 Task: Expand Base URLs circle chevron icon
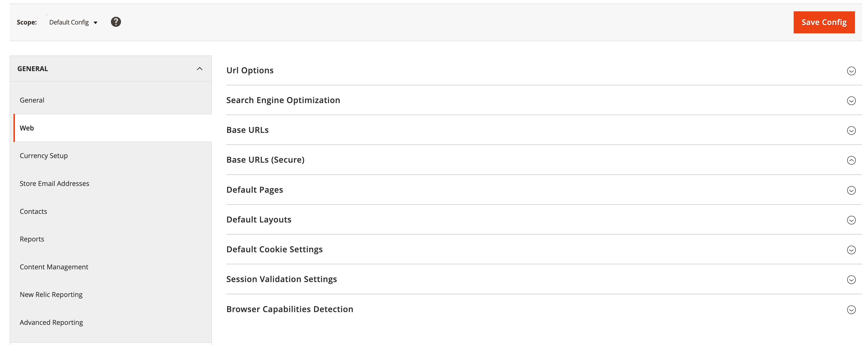(x=851, y=131)
